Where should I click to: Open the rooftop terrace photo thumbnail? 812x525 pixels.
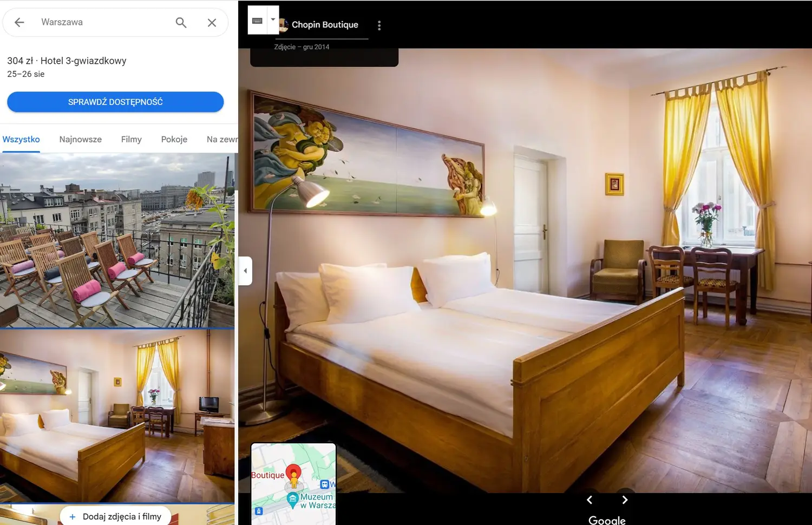pos(117,240)
